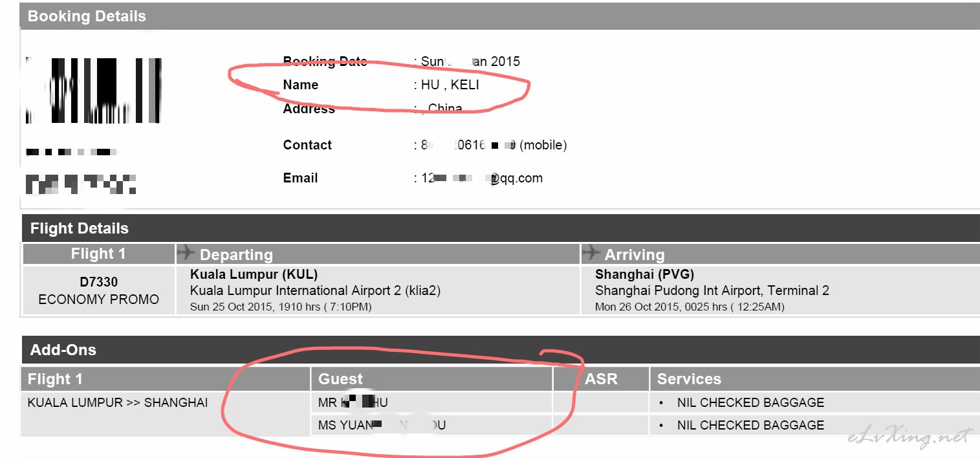Click Shanghai (PVG) arrival city
Image resolution: width=980 pixels, height=458 pixels.
pyautogui.click(x=645, y=274)
